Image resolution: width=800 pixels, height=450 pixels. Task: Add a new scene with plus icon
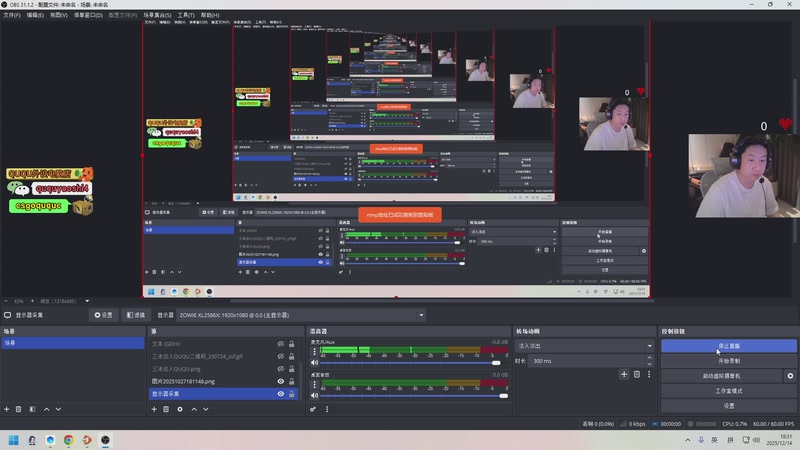point(7,409)
